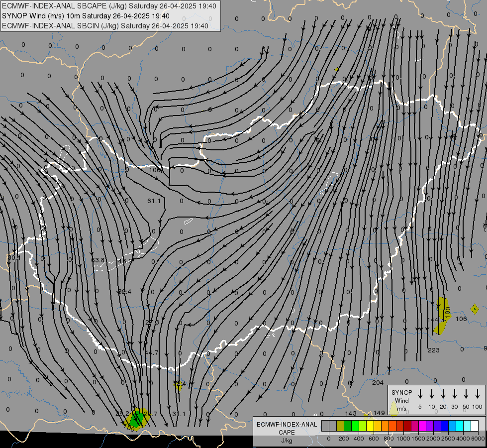Click the 44.7 value on the map

pos(152,353)
